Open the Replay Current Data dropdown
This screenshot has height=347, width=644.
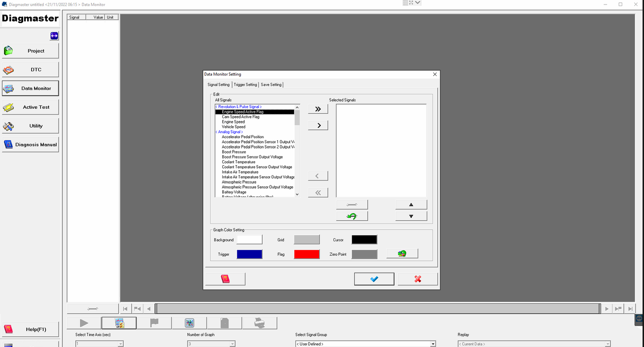click(x=534, y=344)
